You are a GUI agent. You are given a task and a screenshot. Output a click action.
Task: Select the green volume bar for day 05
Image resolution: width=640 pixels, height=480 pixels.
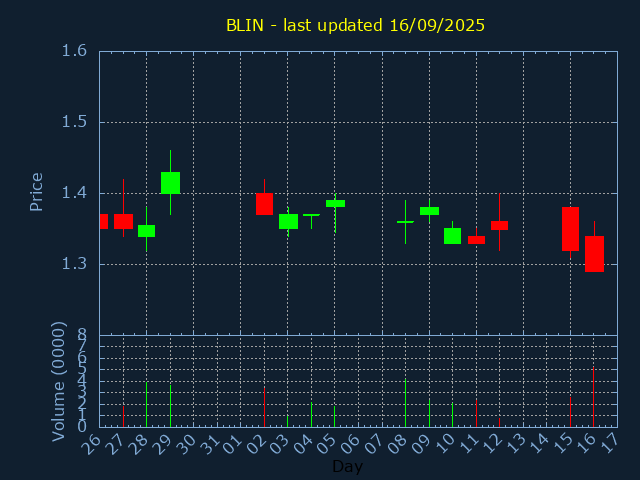(334, 416)
